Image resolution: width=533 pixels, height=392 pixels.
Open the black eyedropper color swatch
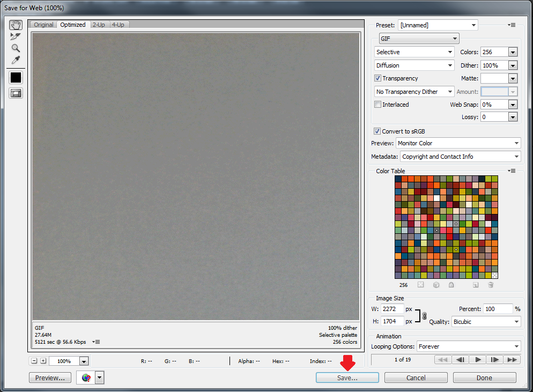point(16,78)
